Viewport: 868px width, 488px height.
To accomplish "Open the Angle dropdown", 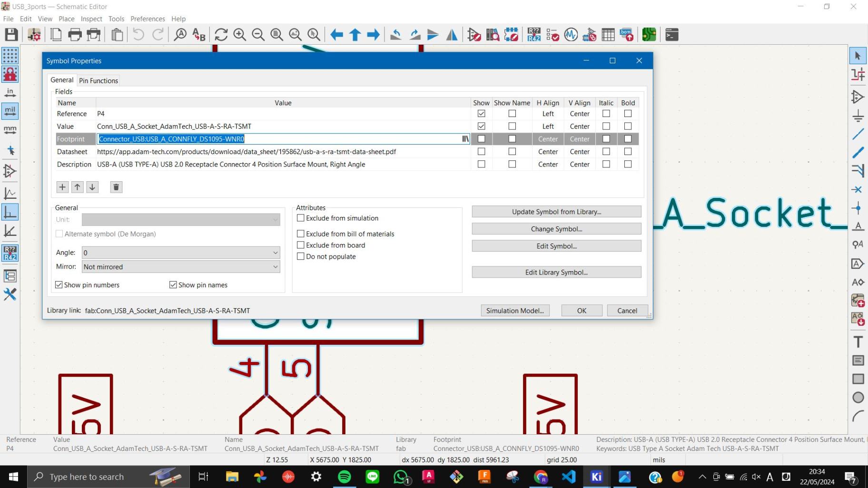I will (181, 253).
